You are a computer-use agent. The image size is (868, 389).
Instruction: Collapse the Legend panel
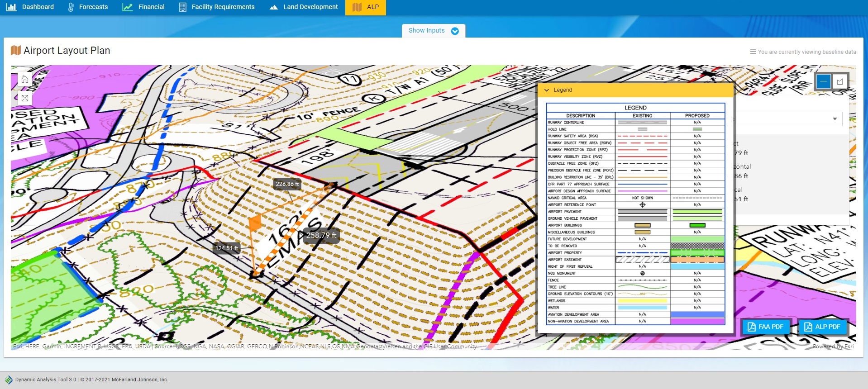[547, 90]
